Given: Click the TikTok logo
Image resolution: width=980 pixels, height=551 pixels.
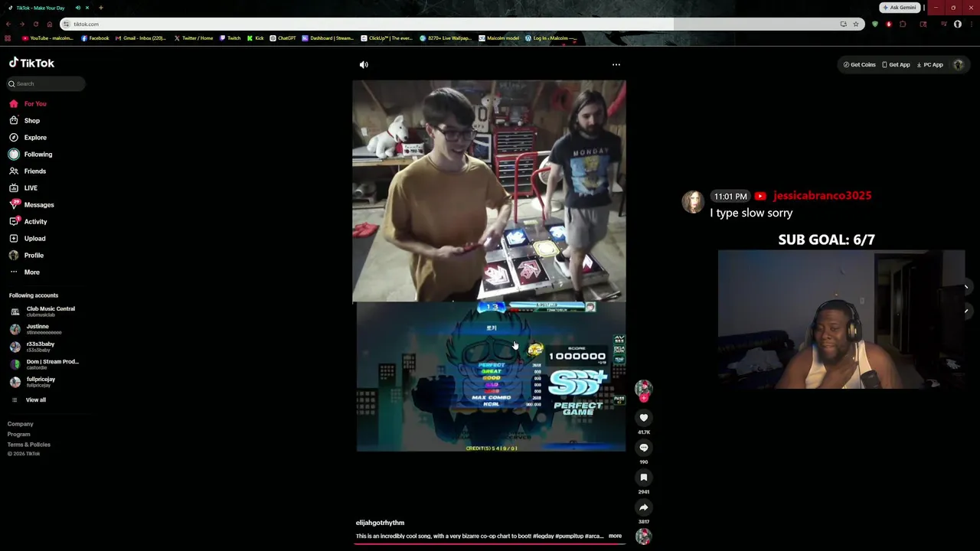Looking at the screenshot, I should tap(31, 63).
